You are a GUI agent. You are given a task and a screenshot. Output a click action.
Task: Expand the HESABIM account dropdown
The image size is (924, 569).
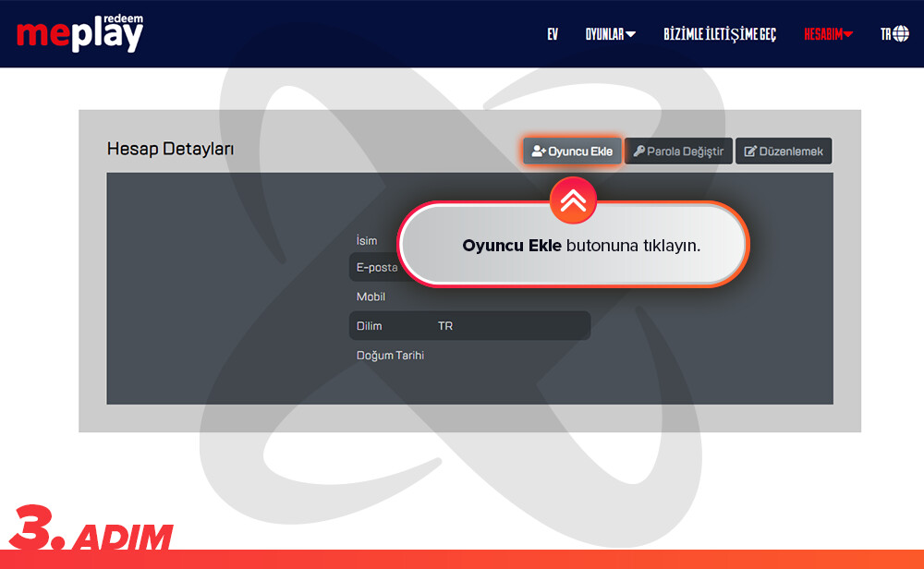[828, 34]
